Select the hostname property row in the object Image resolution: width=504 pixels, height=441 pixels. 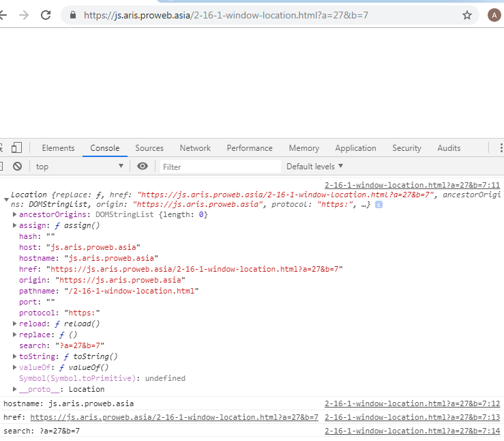89,258
